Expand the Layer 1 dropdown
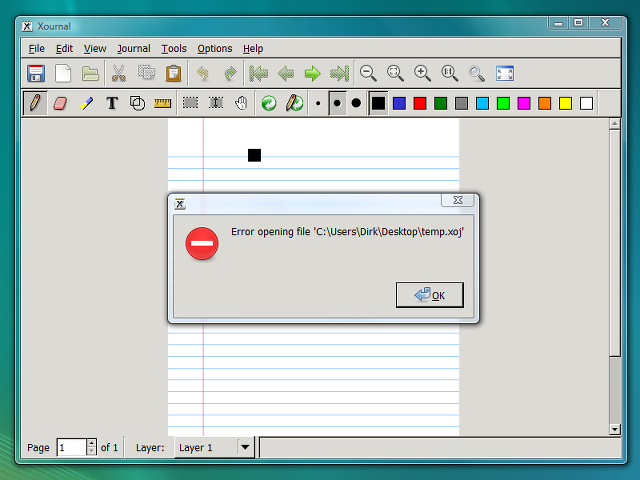This screenshot has width=640, height=480. 245,447
